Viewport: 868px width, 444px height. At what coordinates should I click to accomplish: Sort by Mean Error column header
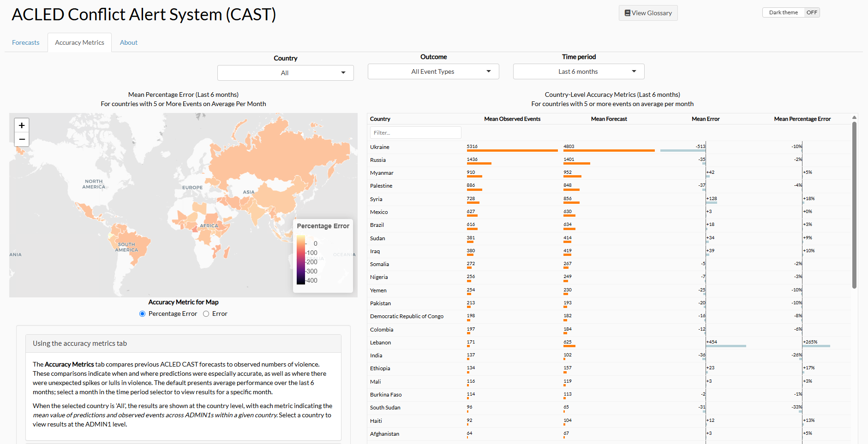(x=706, y=119)
